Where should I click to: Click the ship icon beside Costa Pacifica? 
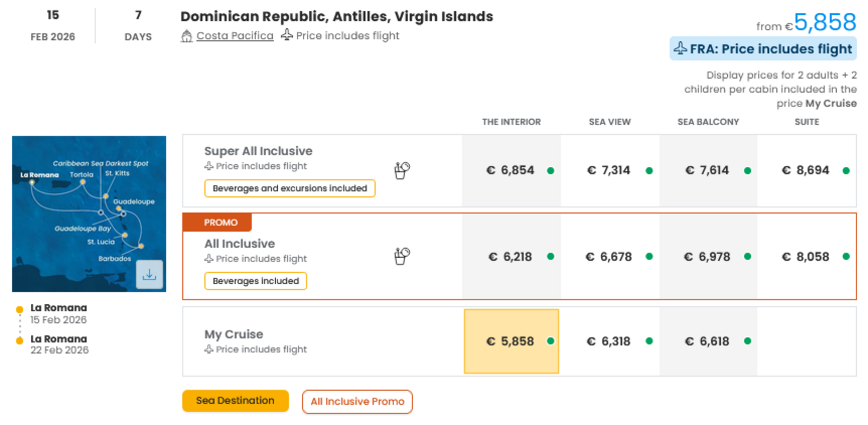[x=186, y=36]
